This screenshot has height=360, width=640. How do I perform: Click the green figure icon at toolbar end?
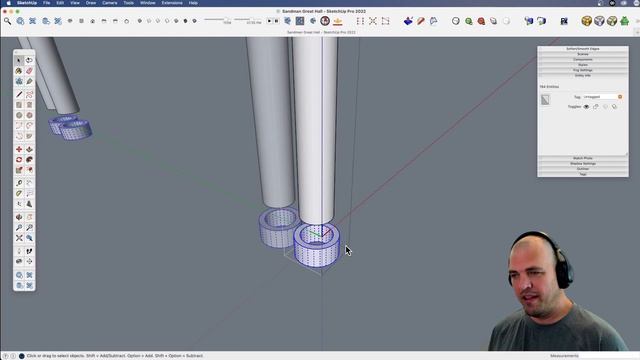624,21
